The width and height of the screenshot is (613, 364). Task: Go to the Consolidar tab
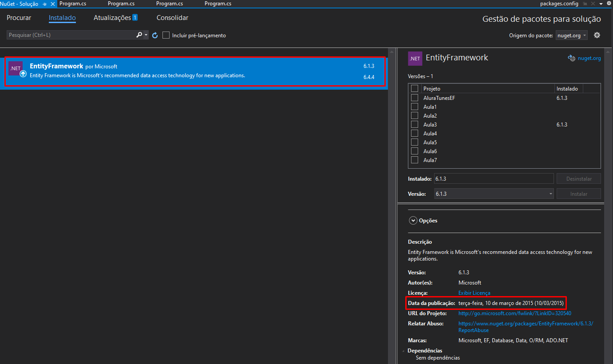click(x=172, y=18)
